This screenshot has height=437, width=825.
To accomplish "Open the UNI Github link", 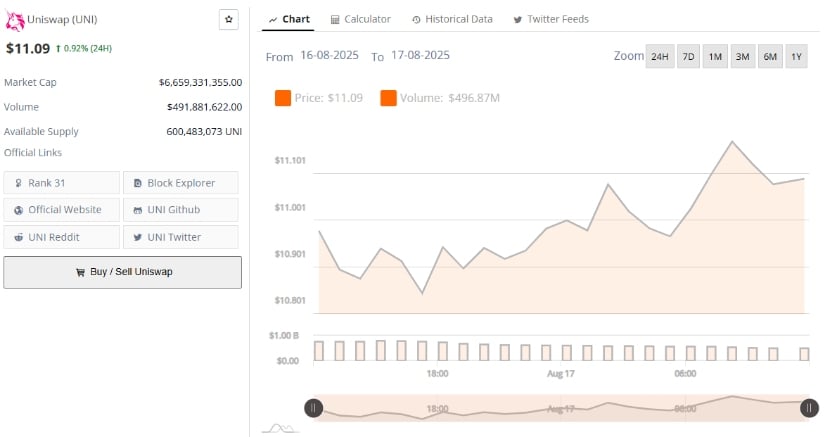I will pyautogui.click(x=180, y=210).
